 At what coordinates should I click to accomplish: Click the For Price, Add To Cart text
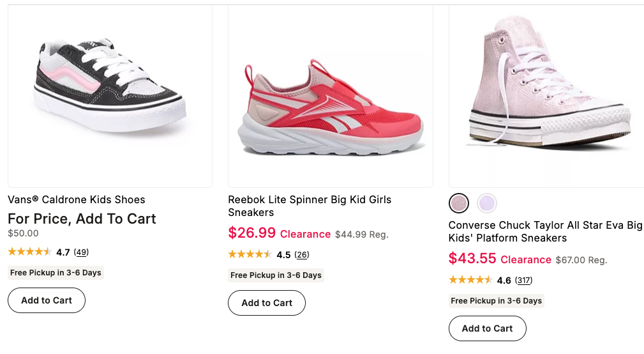point(82,219)
